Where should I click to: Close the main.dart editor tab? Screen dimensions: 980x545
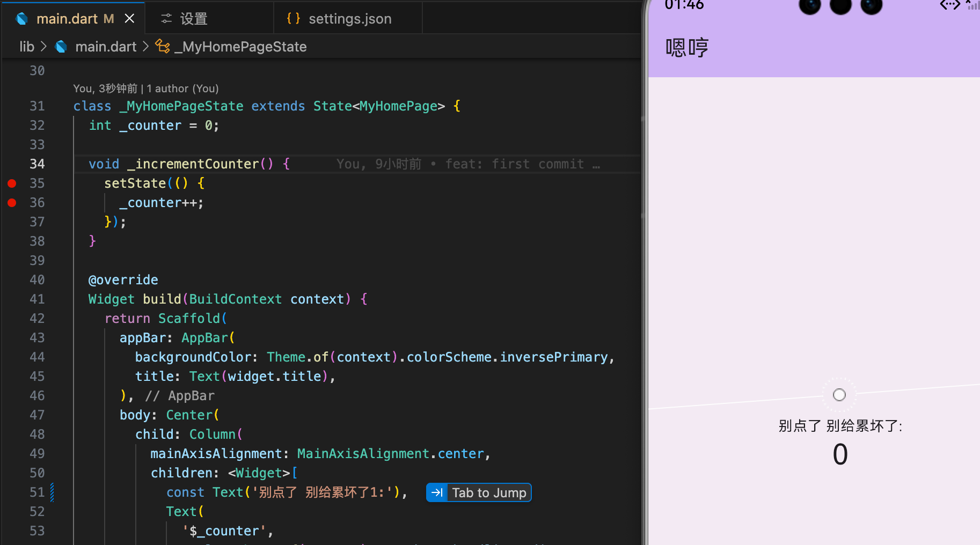pos(129,19)
